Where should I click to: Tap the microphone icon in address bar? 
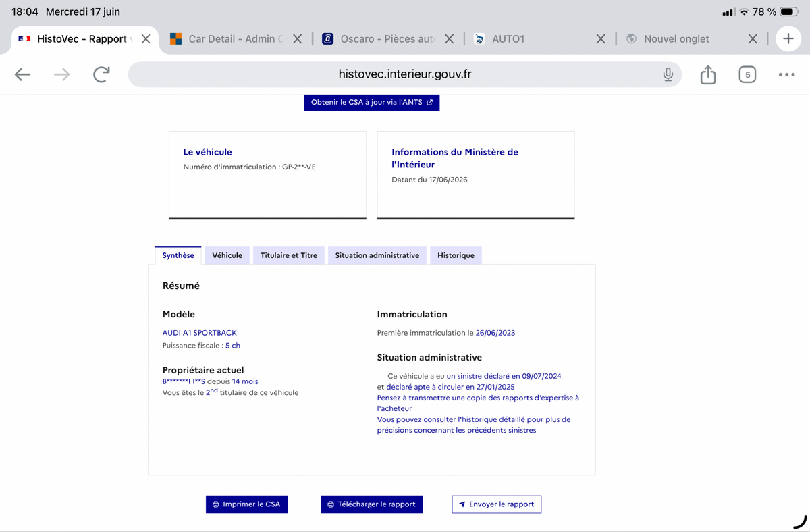click(668, 74)
